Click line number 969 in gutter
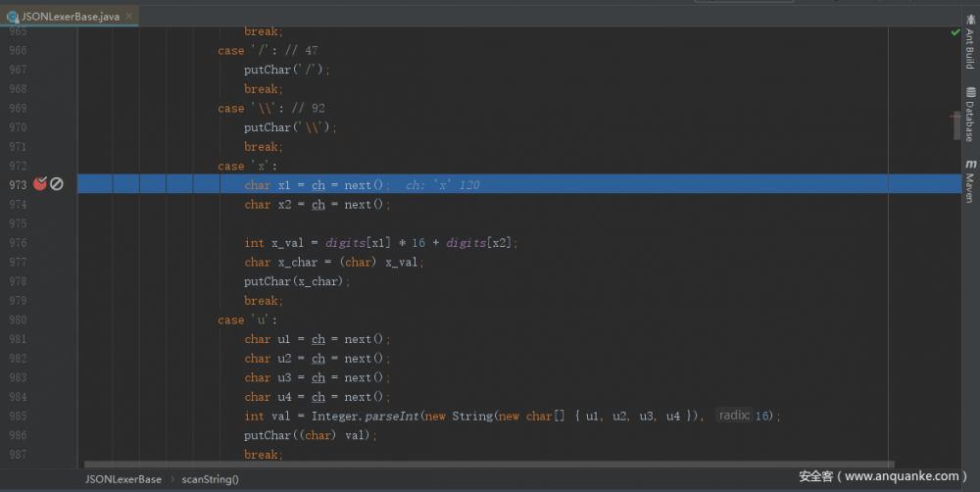 [18, 108]
